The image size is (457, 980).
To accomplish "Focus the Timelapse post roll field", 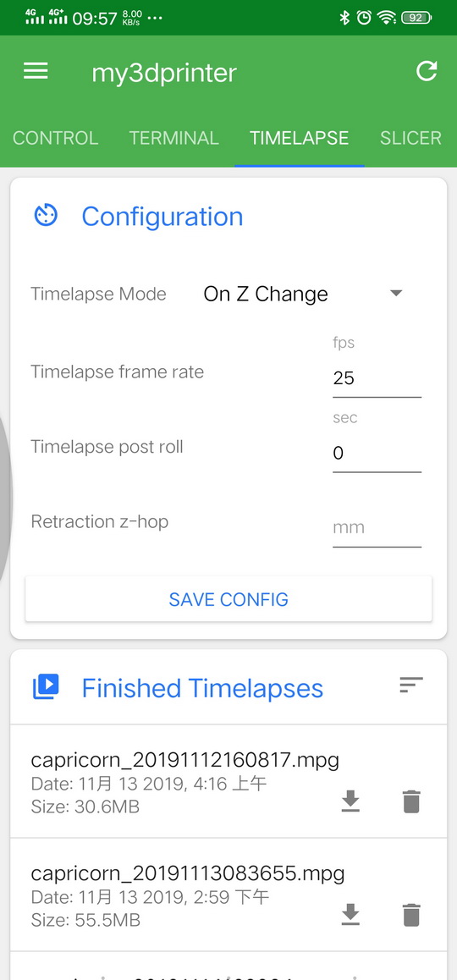I will [377, 453].
